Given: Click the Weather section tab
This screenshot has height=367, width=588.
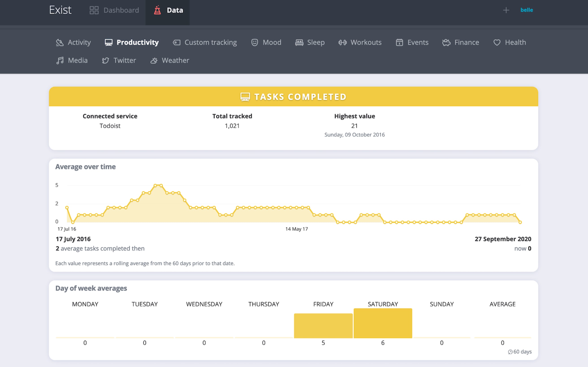Looking at the screenshot, I should tap(175, 60).
